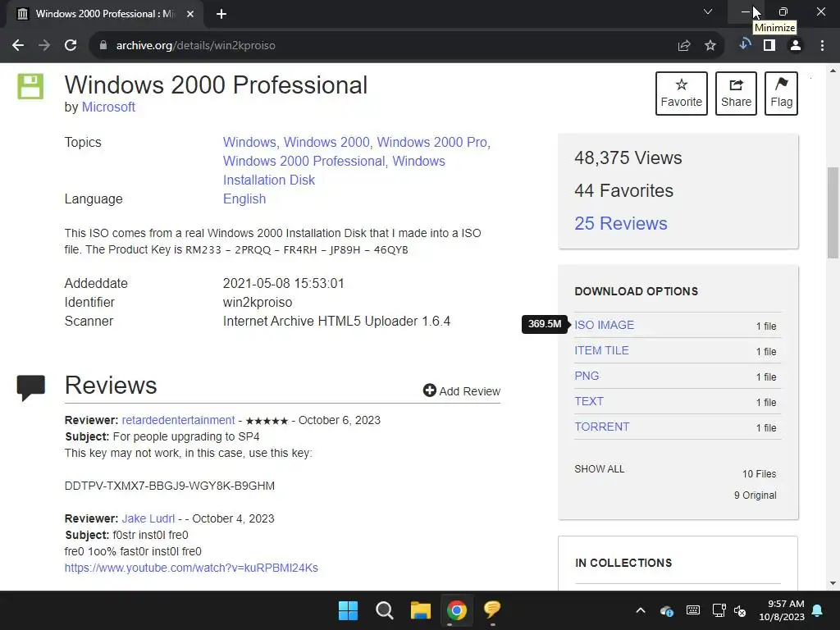Viewport: 840px width, 630px height.
Task: Open Chrome's three-dot menu
Action: [x=822, y=46]
